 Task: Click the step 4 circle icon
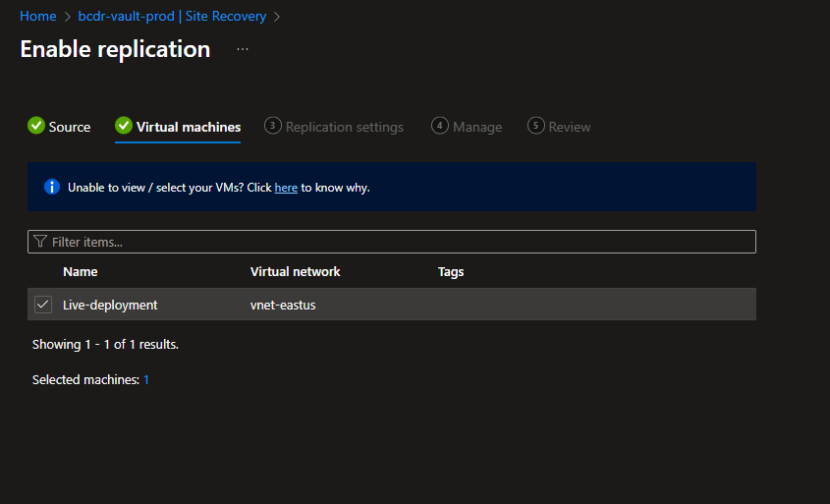pos(440,126)
